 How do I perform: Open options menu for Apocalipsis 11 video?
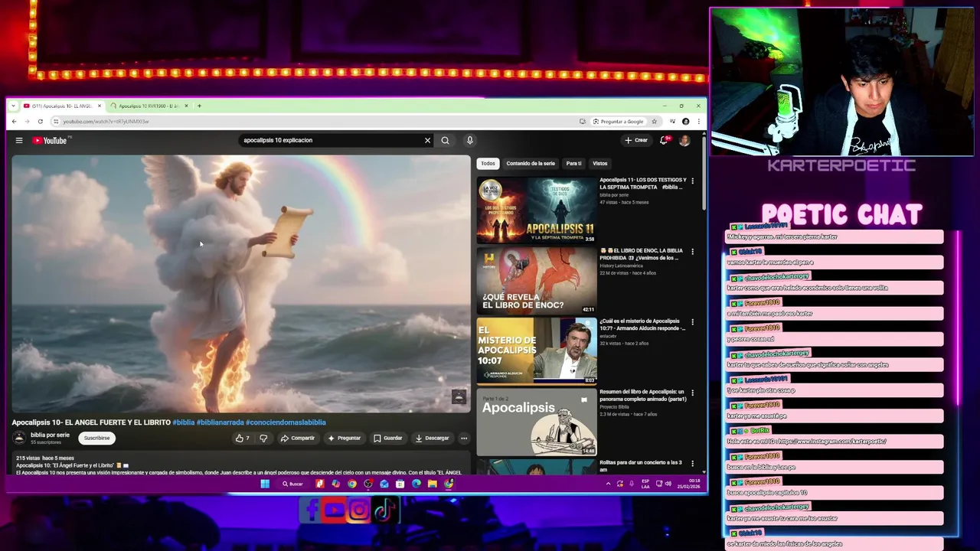[692, 181]
